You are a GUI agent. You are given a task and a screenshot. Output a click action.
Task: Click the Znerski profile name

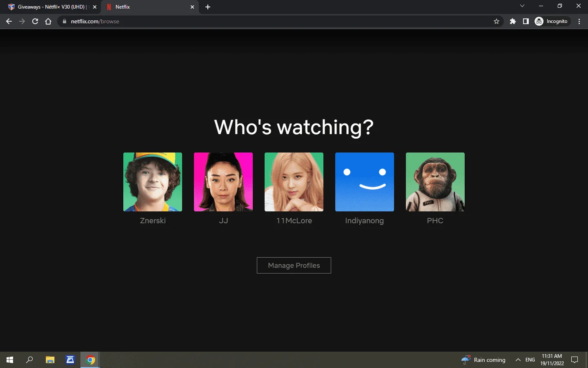point(153,221)
